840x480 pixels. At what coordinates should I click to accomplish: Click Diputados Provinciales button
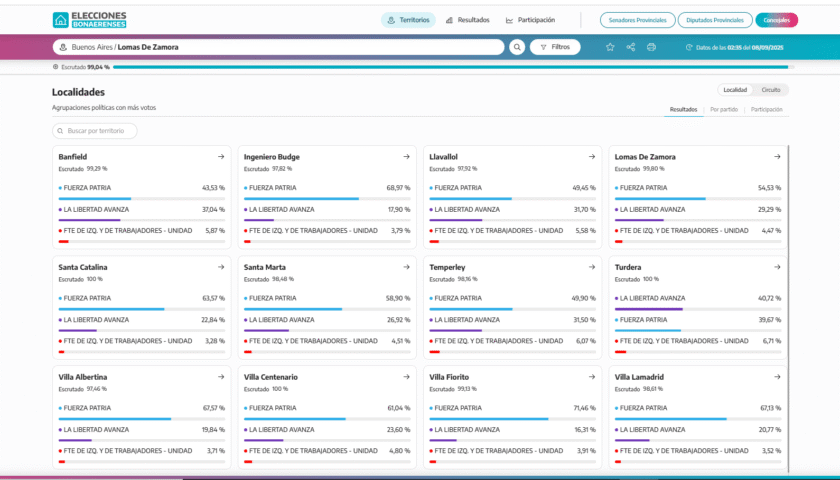tap(715, 19)
